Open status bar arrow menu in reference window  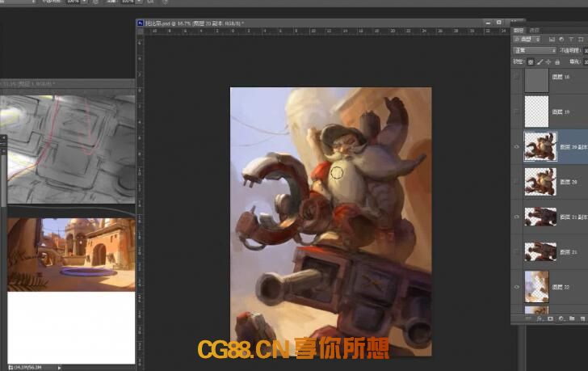point(59,368)
